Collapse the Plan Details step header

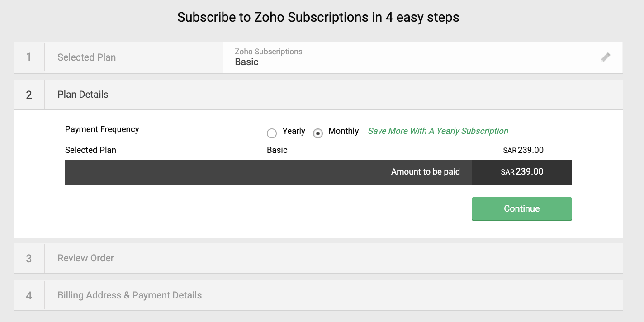tap(83, 95)
